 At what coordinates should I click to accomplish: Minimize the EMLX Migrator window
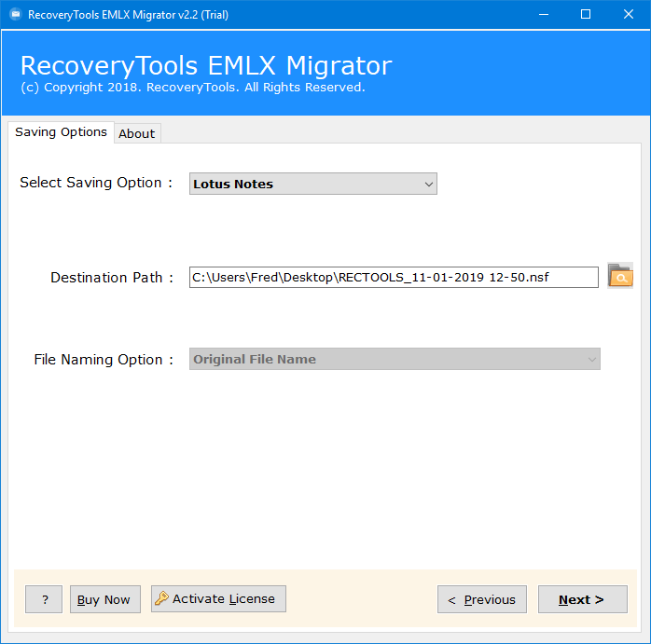(544, 15)
